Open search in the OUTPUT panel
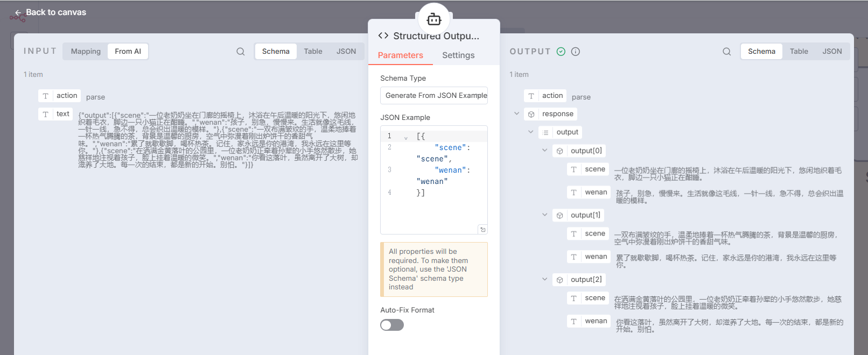Viewport: 868px width, 355px height. [726, 52]
